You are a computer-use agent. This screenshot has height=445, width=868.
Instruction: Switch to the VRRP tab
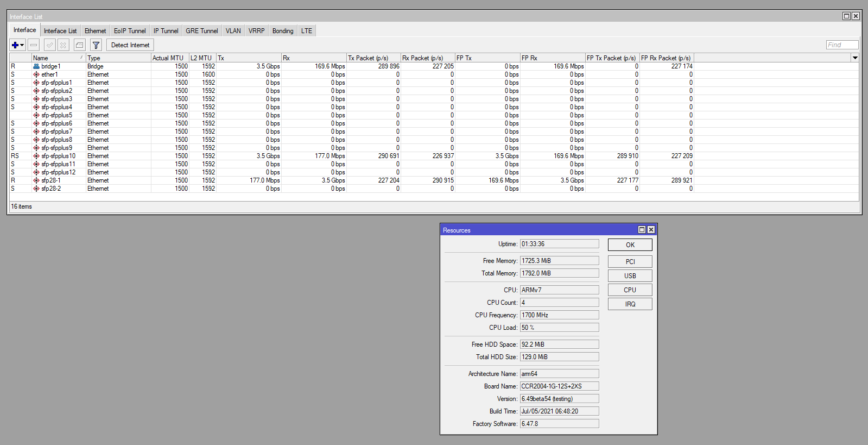coord(257,31)
